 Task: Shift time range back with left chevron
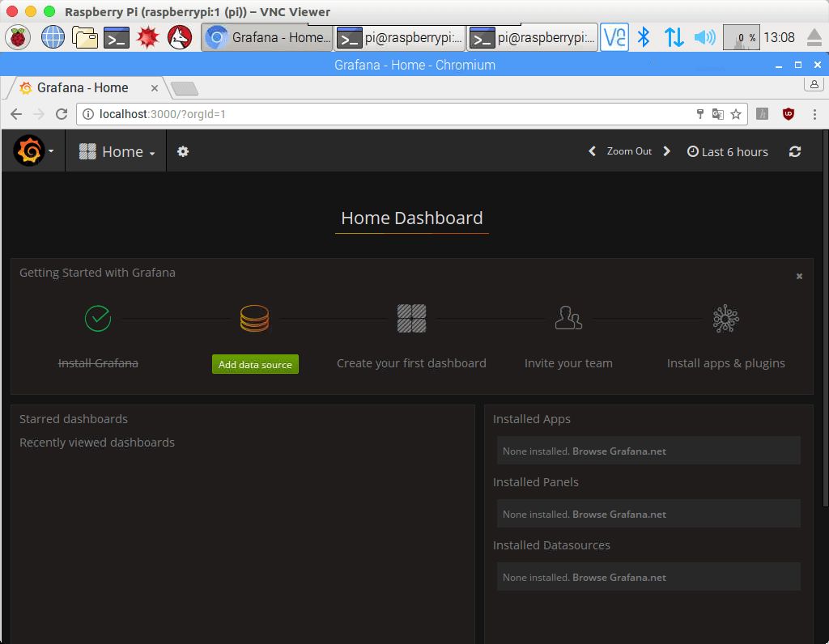592,151
